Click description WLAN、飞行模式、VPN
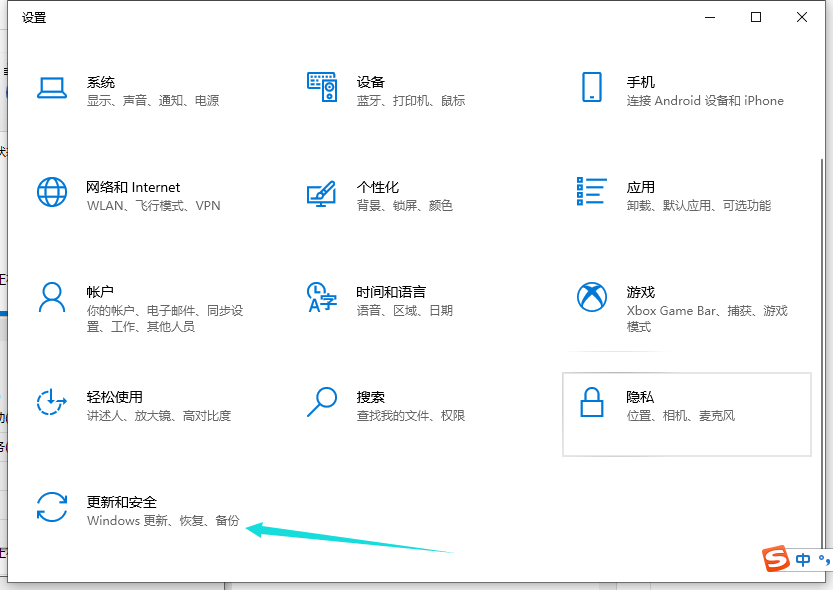 [x=154, y=206]
